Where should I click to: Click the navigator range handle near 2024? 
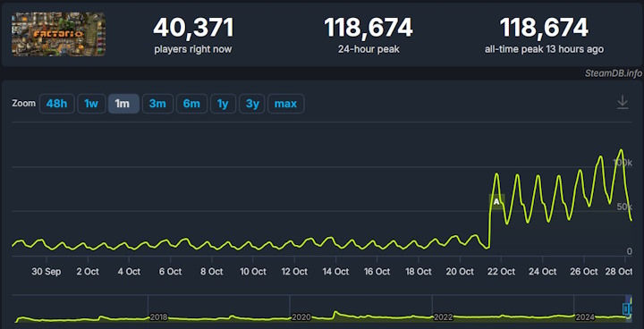[x=626, y=308]
